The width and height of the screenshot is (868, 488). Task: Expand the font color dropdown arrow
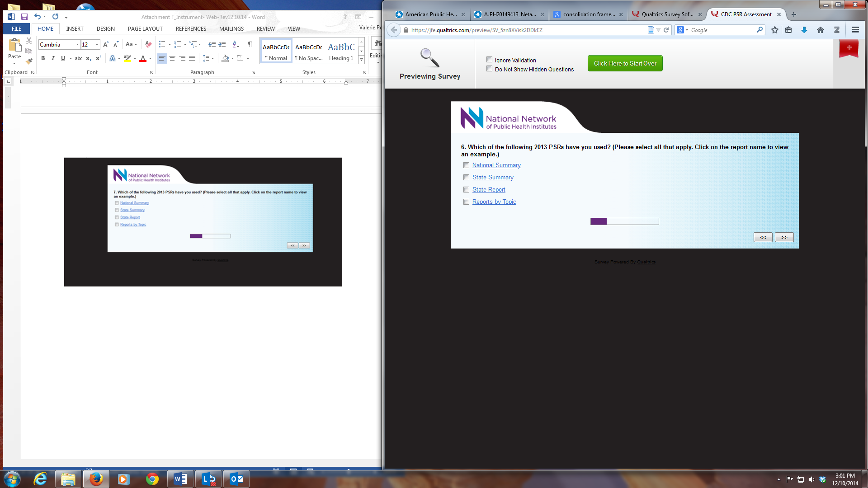tap(150, 58)
